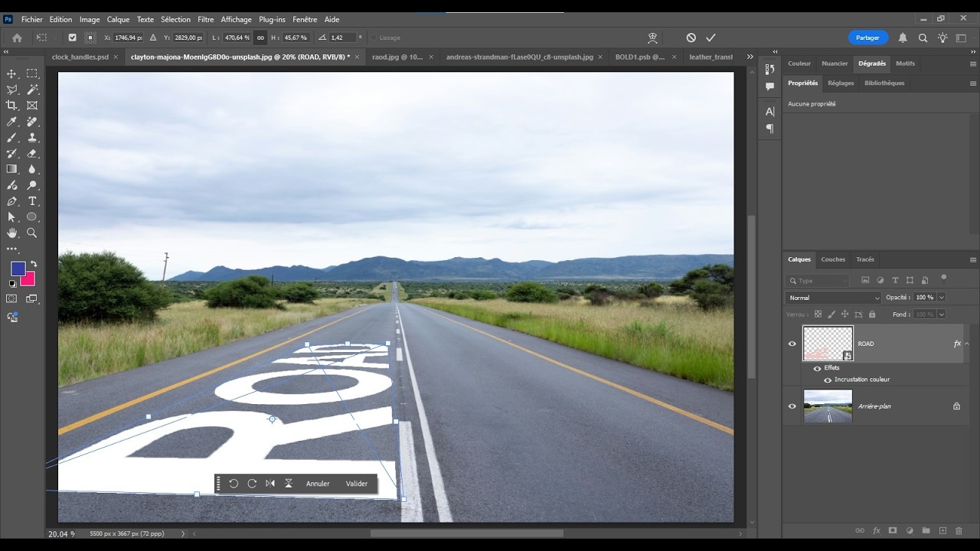
Task: Switch to the Couches tab
Action: (x=833, y=259)
